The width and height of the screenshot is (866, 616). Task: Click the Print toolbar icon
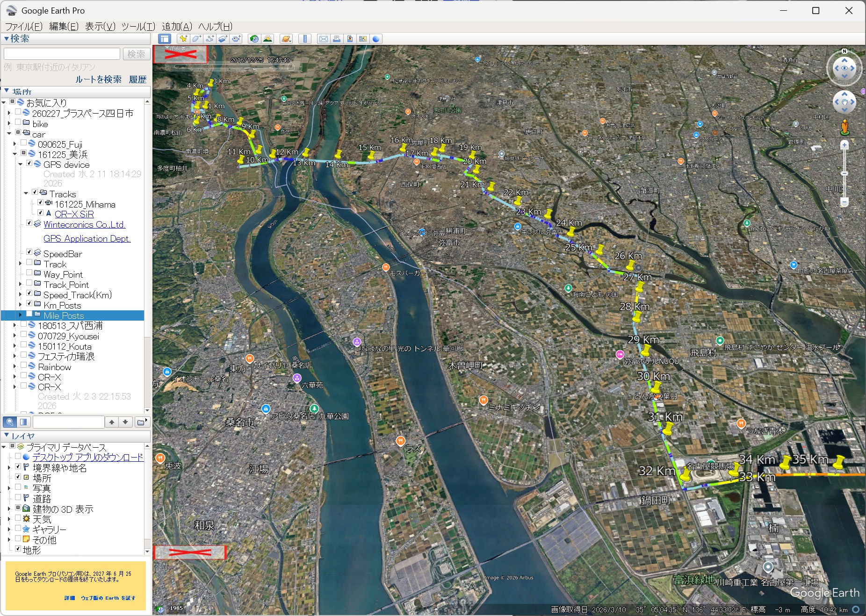click(337, 39)
